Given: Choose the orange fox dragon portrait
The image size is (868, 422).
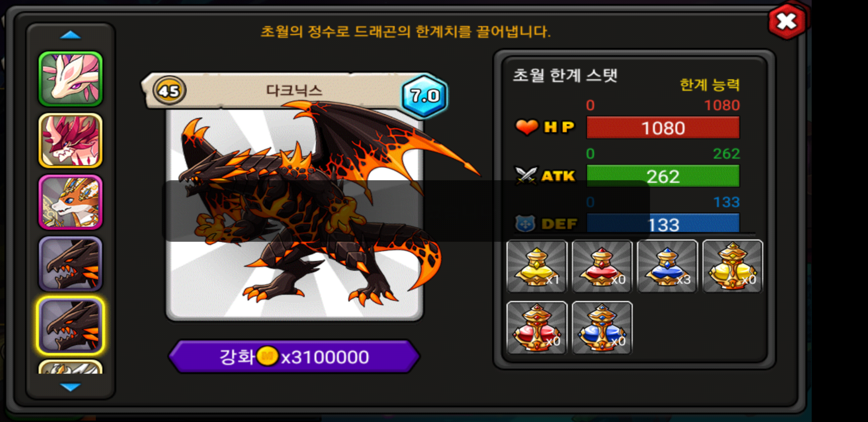Looking at the screenshot, I should click(70, 202).
